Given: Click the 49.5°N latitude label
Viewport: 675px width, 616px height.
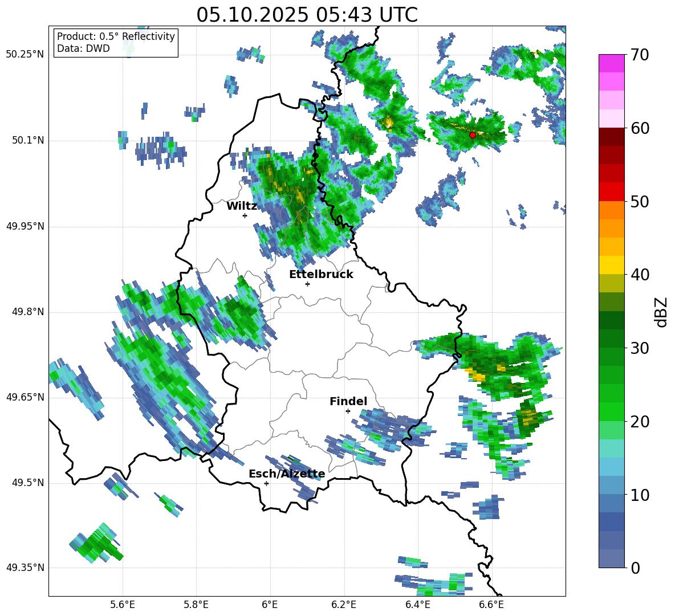Looking at the screenshot, I should [29, 483].
